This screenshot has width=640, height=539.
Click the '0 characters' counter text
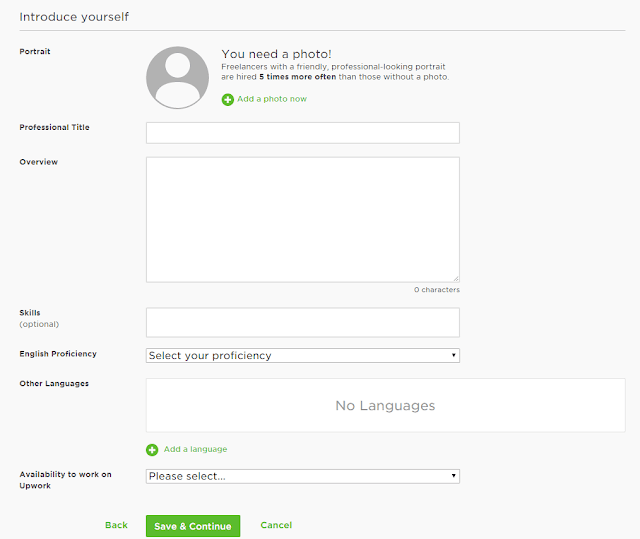coord(437,290)
